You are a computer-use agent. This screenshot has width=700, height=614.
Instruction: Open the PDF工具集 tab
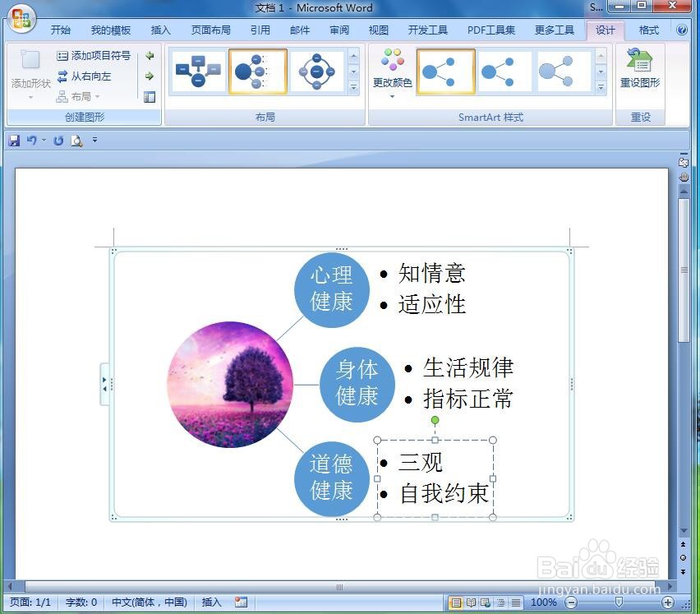click(x=491, y=30)
